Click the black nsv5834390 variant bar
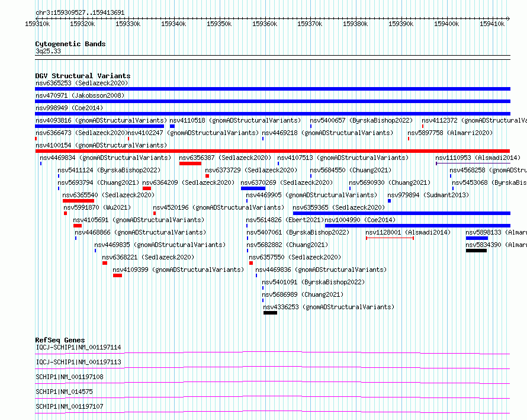The width and height of the screenshot is (527, 420). click(x=476, y=251)
